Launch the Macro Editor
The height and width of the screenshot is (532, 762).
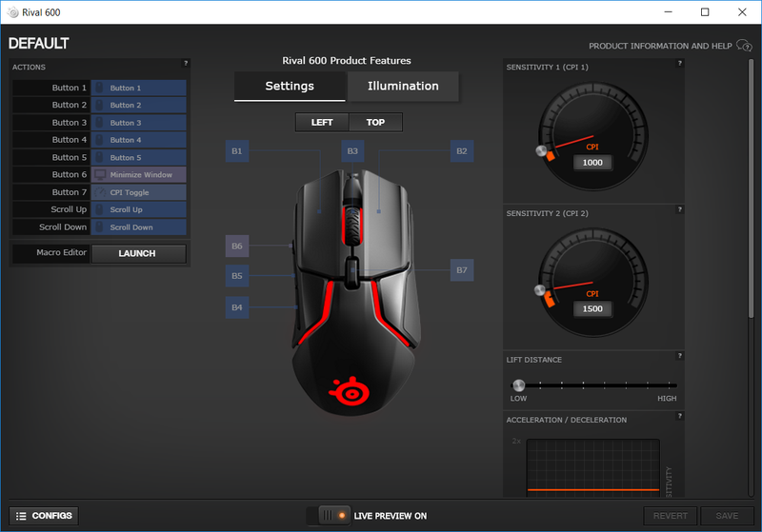(x=138, y=253)
